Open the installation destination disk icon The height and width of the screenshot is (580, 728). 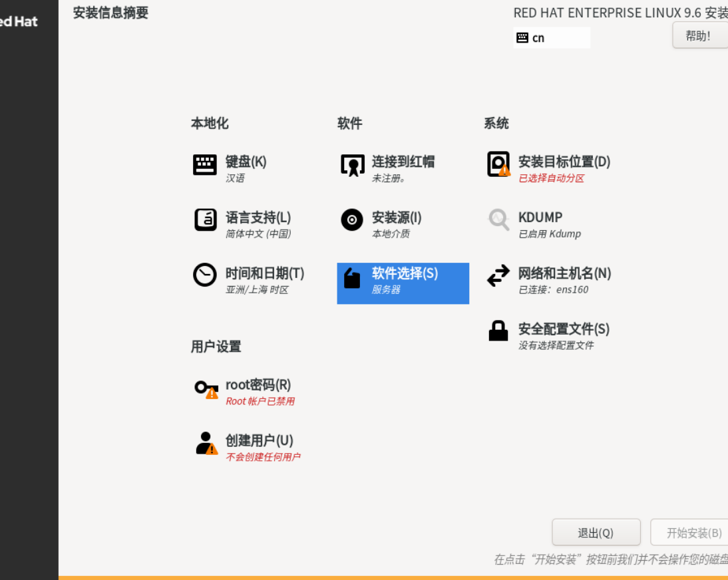[498, 164]
